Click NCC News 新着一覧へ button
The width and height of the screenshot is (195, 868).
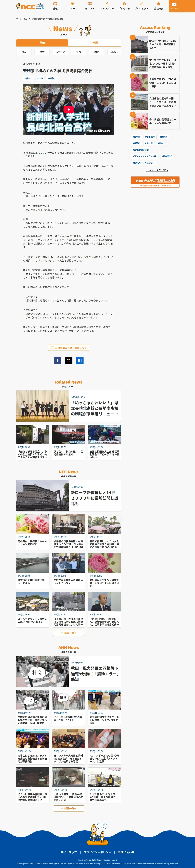click(x=69, y=633)
